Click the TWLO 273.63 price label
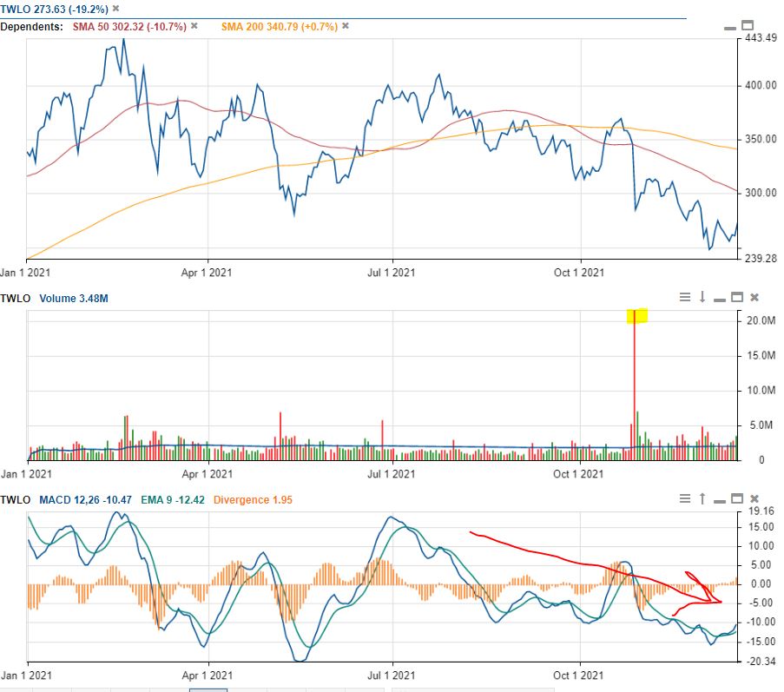This screenshot has height=692, width=784. (35, 7)
